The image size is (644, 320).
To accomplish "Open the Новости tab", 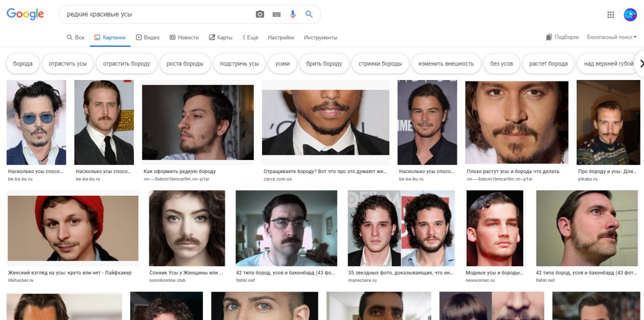I will pos(184,37).
